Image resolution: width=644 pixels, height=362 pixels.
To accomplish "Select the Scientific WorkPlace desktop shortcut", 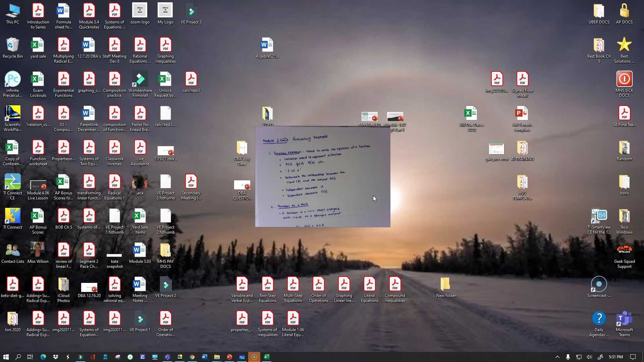I will (12, 114).
